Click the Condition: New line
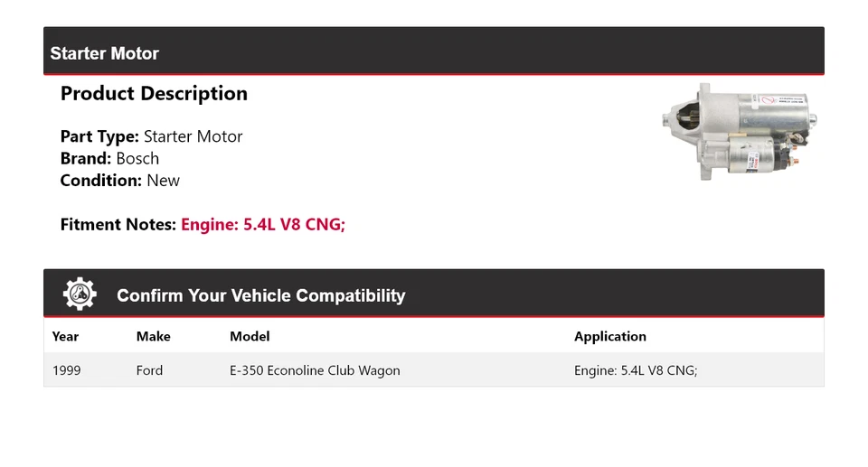This screenshot has width=868, height=467. pyautogui.click(x=119, y=181)
